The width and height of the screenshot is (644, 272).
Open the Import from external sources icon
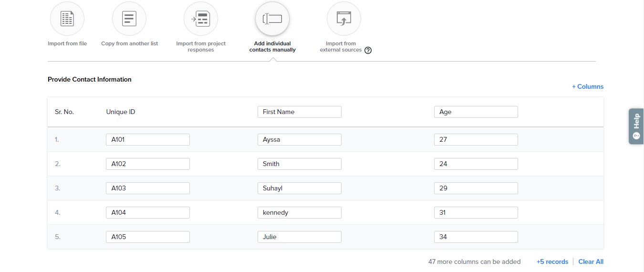[344, 19]
